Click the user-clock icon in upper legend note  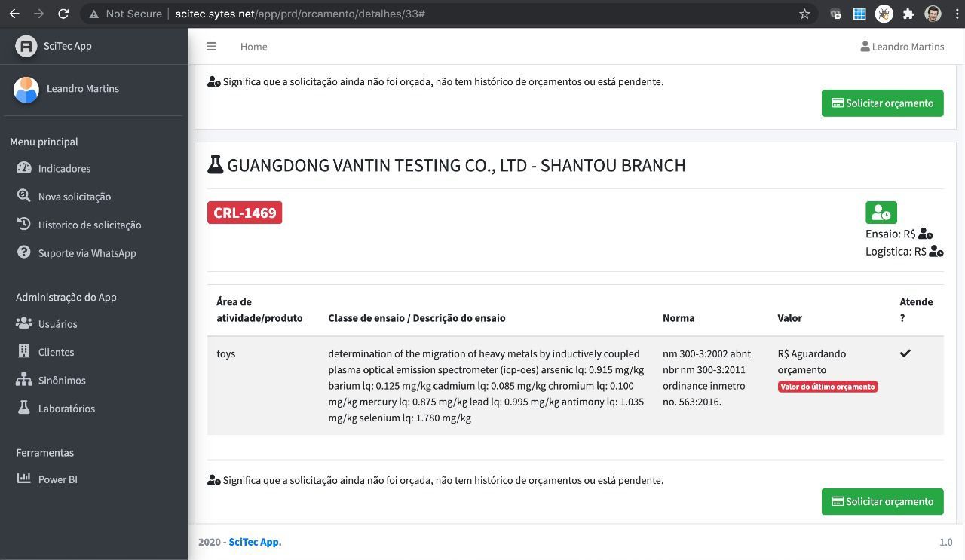[x=214, y=81]
